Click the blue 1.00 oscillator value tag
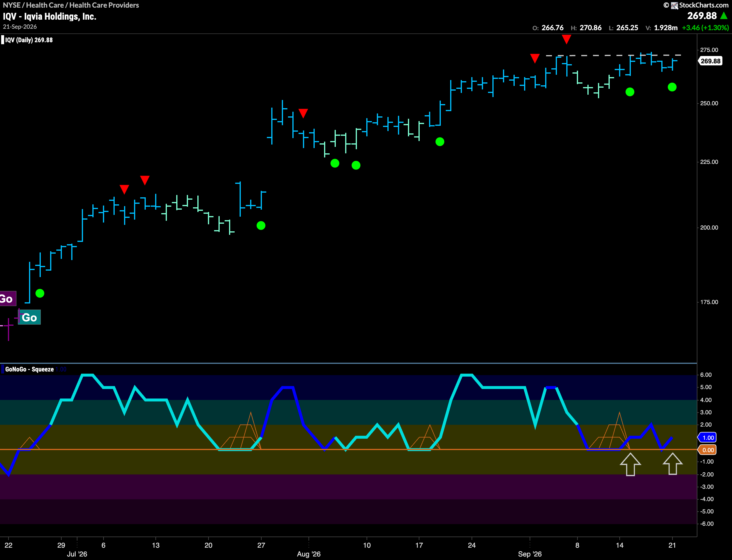This screenshot has width=732, height=560. pos(708,438)
